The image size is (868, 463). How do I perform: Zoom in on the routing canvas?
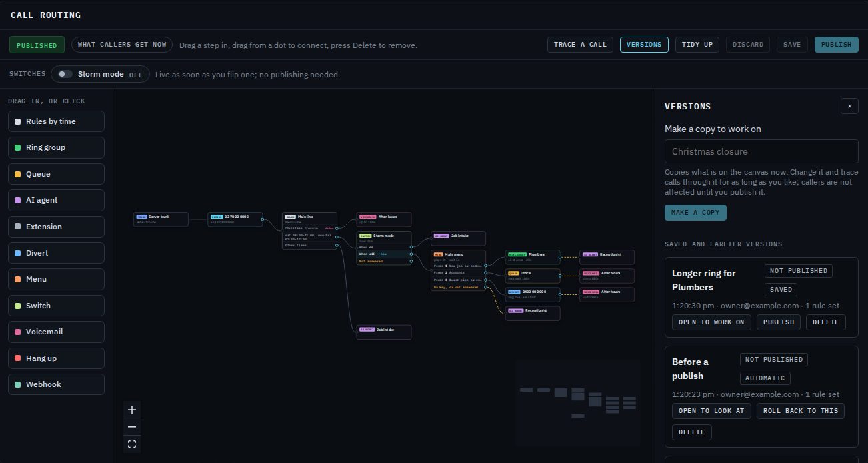coord(132,410)
